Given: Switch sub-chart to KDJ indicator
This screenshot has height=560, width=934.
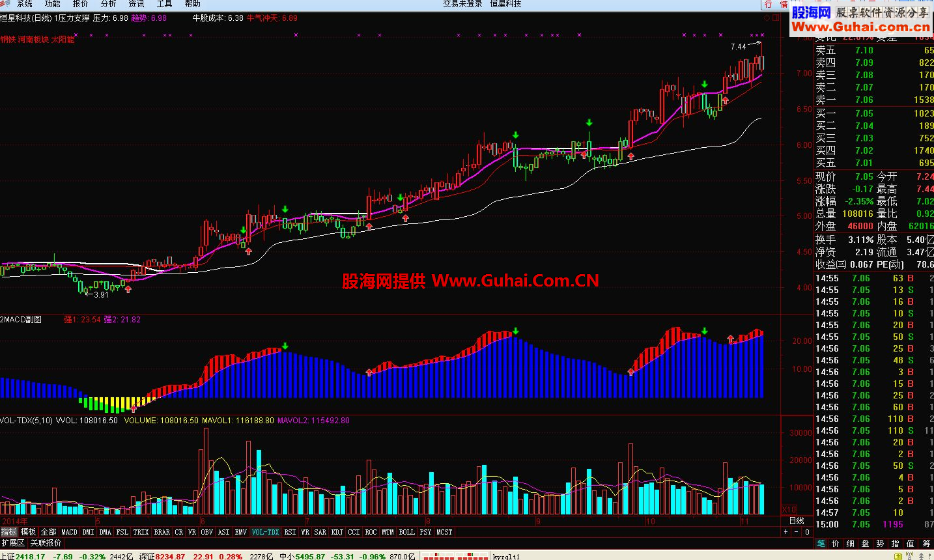Looking at the screenshot, I should [337, 532].
